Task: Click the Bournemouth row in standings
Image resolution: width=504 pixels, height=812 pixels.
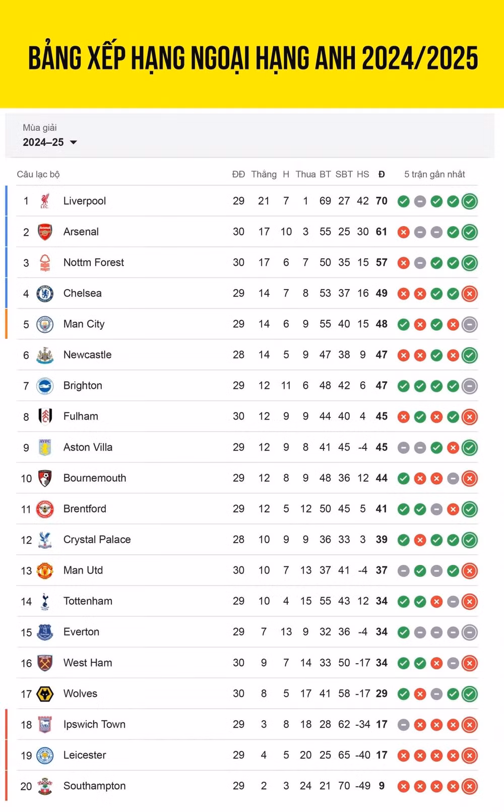Action: (x=247, y=478)
